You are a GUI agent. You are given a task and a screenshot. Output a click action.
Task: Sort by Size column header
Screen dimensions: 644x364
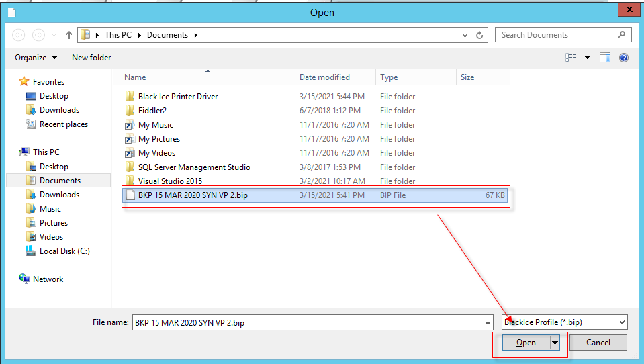pos(483,77)
